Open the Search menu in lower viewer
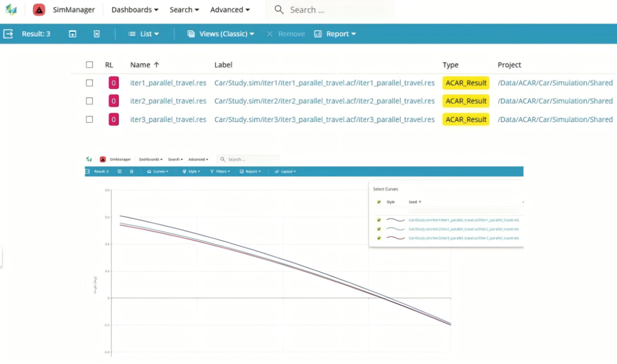Image resolution: width=617 pixels, height=364 pixels. tap(175, 159)
